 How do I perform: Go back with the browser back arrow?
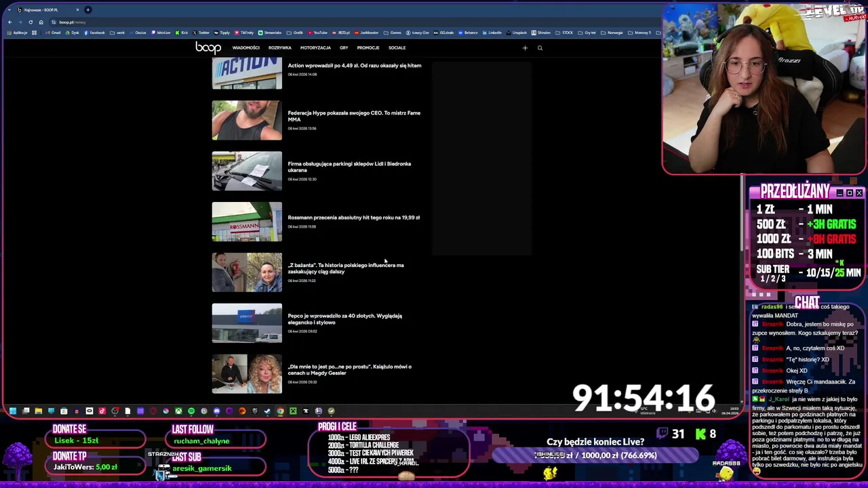[9, 22]
